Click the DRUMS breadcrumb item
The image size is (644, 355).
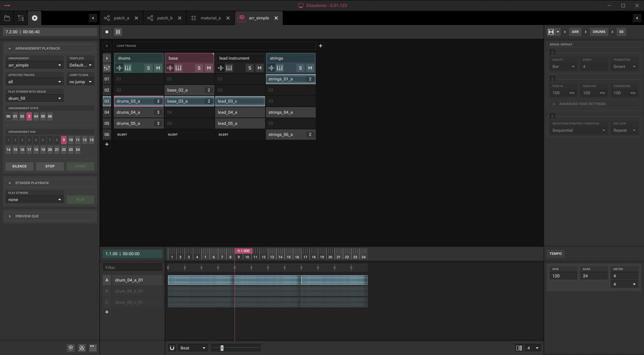[599, 32]
